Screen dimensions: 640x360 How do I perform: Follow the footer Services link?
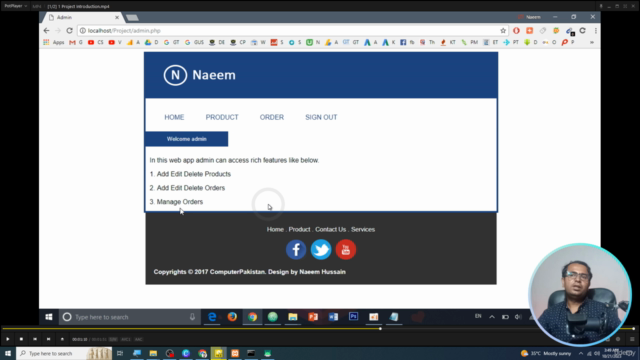click(363, 229)
